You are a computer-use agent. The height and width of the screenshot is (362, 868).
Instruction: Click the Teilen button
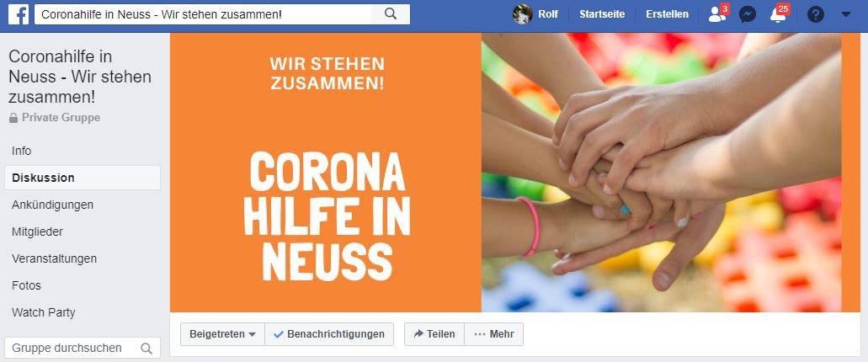coord(434,334)
